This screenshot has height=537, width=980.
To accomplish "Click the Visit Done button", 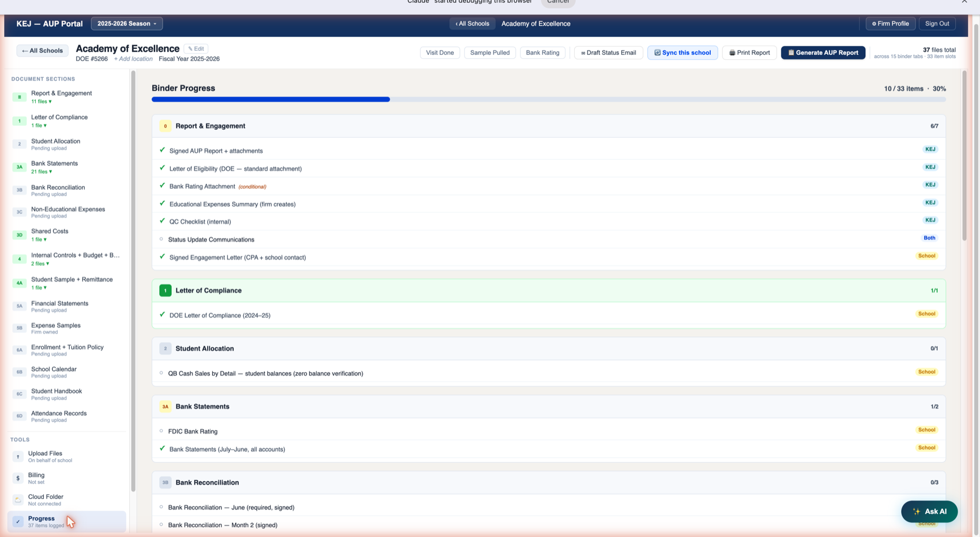I will pyautogui.click(x=440, y=52).
